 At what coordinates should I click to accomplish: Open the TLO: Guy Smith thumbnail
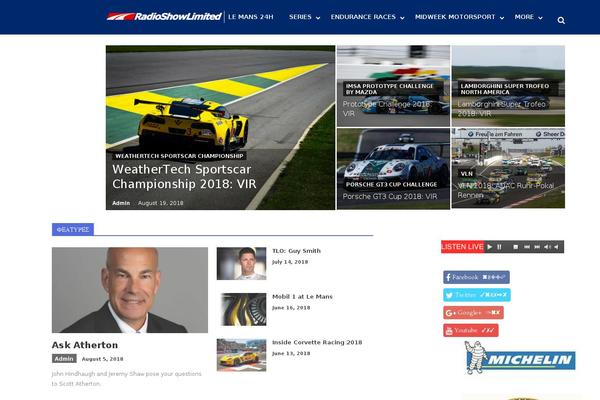(x=241, y=263)
